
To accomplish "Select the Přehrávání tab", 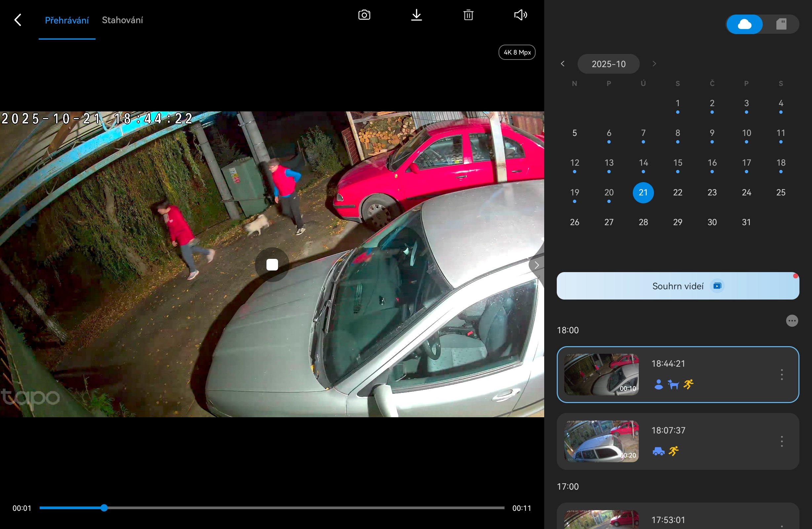I will pyautogui.click(x=67, y=20).
